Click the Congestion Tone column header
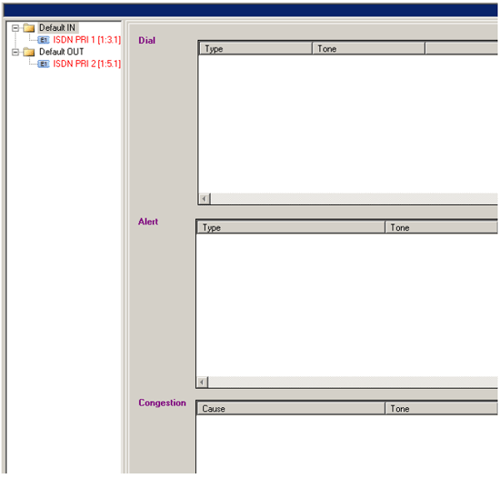The height and width of the screenshot is (478, 500). [x=441, y=409]
